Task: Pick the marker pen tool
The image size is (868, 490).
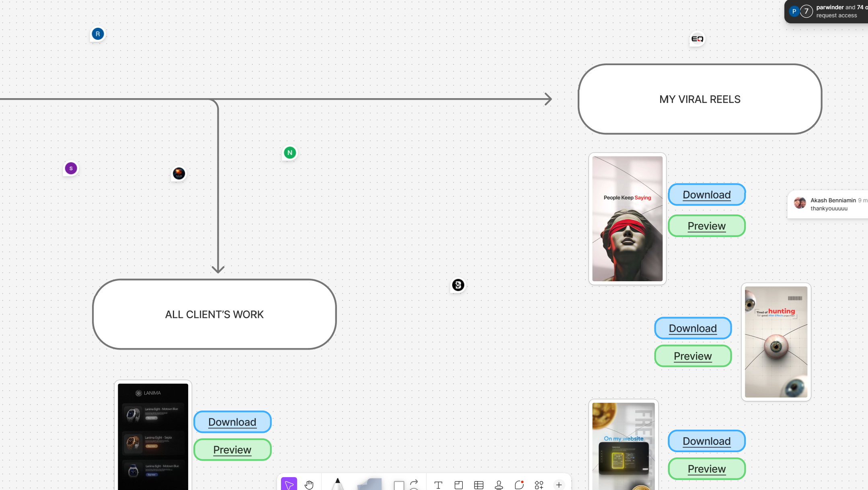Action: point(338,484)
